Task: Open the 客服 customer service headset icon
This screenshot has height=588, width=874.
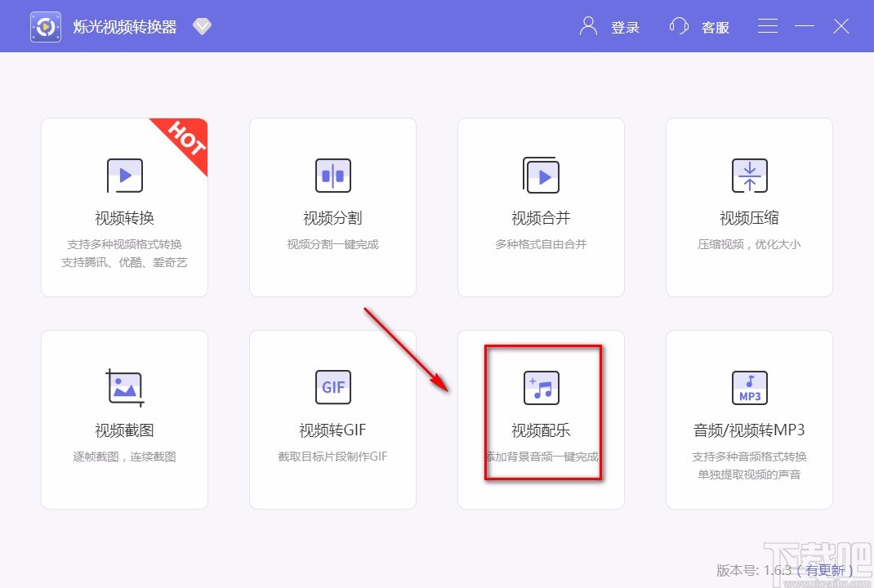Action: pyautogui.click(x=679, y=25)
